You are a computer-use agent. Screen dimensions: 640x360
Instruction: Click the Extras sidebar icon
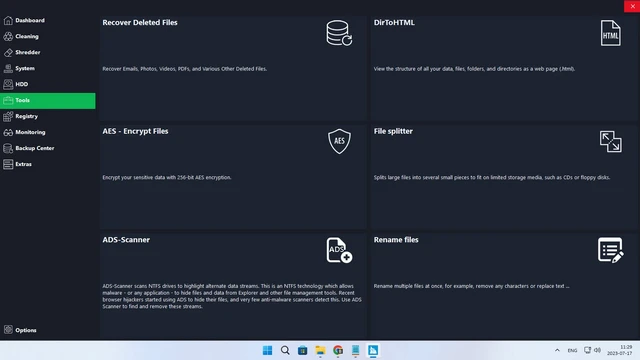tap(8, 164)
